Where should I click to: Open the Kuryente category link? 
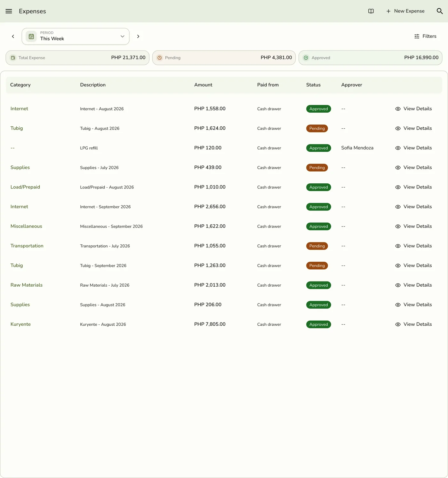click(x=20, y=324)
